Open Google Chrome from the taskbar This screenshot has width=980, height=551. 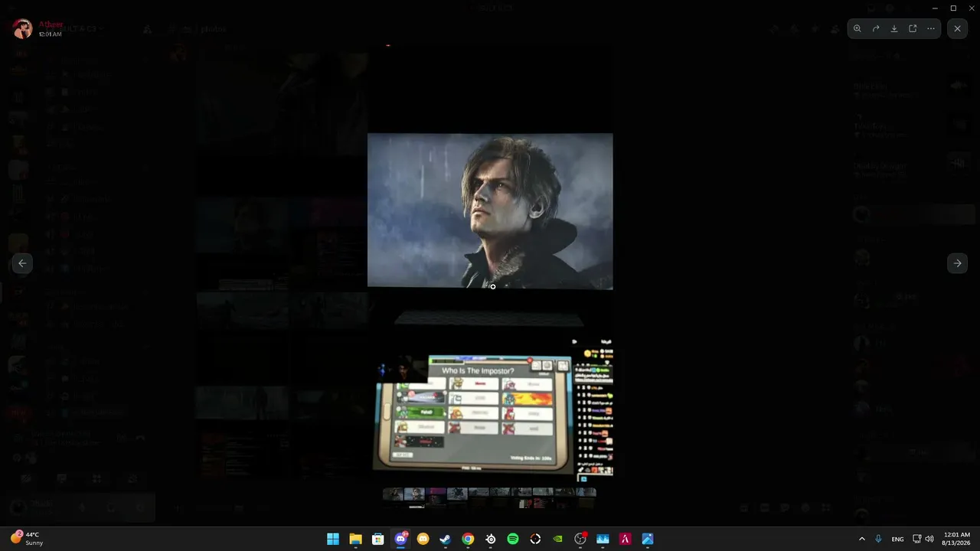468,539
